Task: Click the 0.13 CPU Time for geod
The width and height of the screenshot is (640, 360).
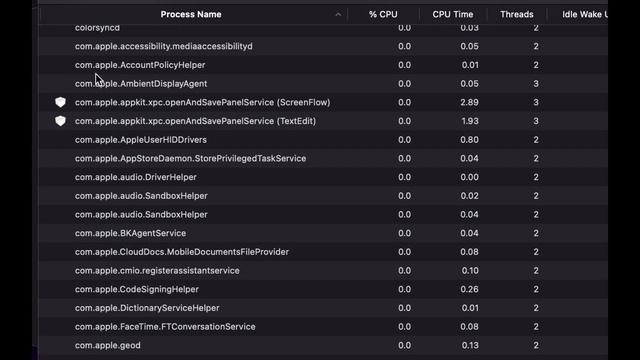Action: 470,345
